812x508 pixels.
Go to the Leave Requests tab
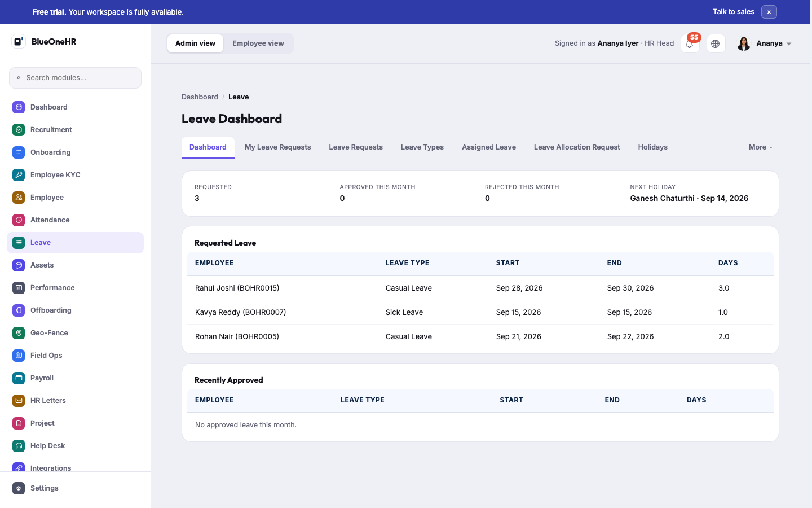pos(356,147)
